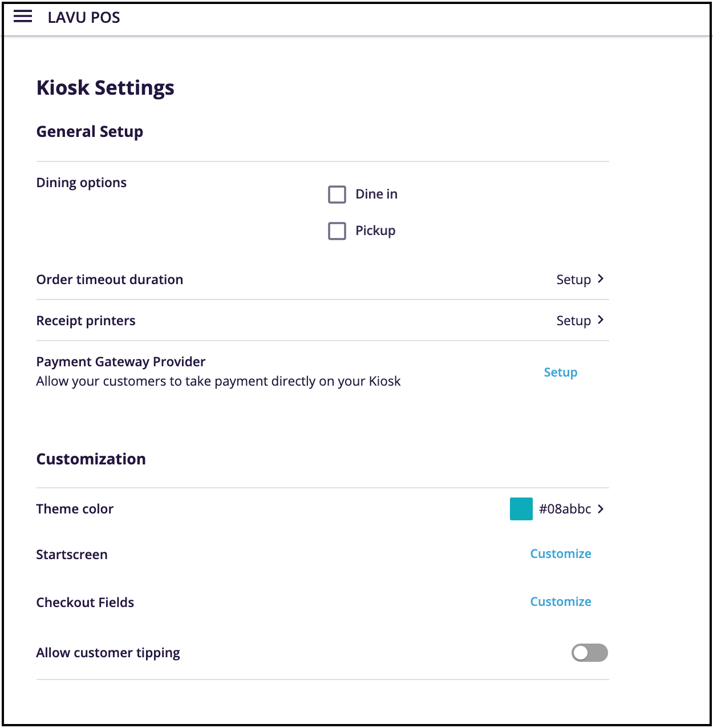Click the chevron beside Receipt printers Setup
This screenshot has width=713, height=728.
(x=601, y=320)
